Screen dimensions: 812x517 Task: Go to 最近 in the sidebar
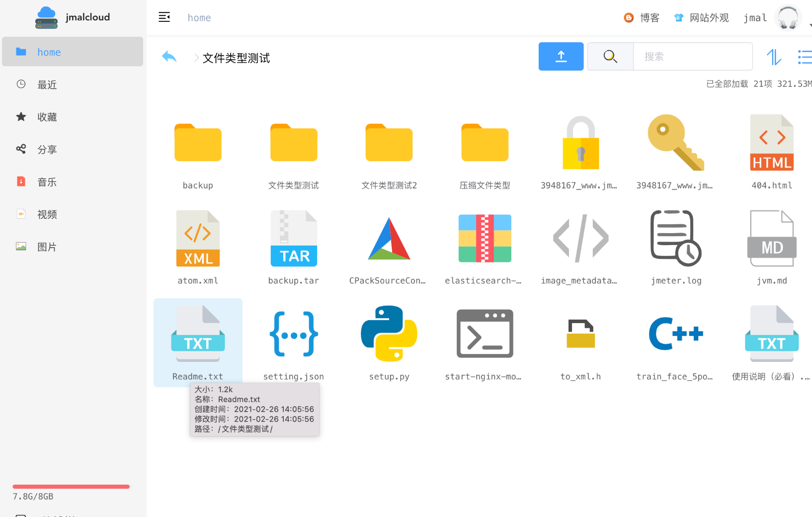coord(47,85)
